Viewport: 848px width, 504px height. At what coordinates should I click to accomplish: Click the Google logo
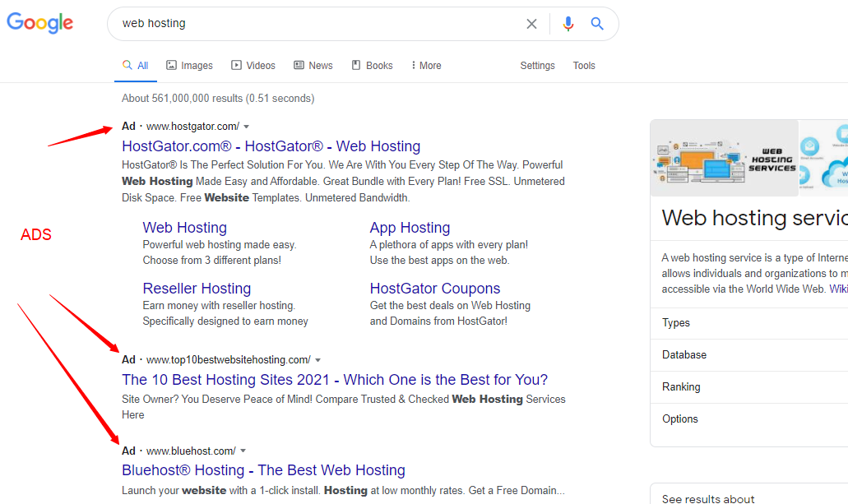click(x=40, y=23)
